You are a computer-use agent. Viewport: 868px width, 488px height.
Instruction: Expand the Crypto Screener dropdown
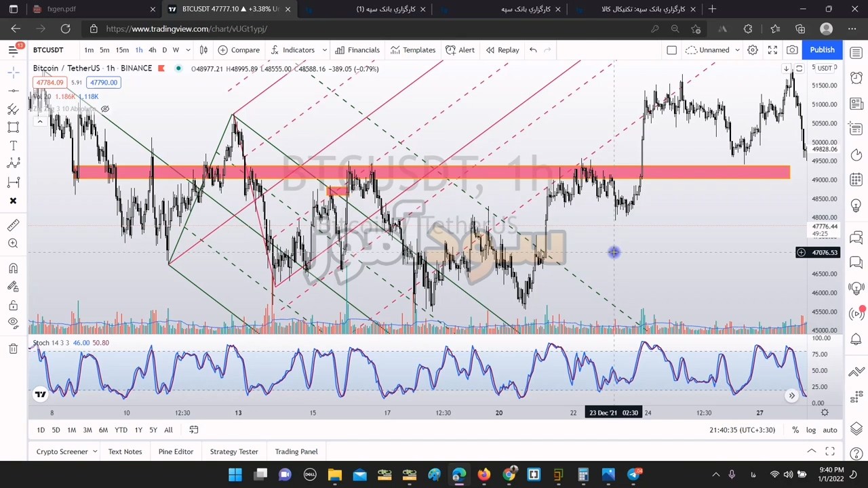94,451
